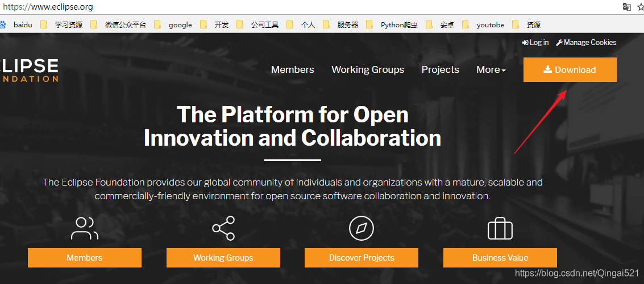Click the orange Working Groups button
The height and width of the screenshot is (284, 644).
[x=223, y=258]
